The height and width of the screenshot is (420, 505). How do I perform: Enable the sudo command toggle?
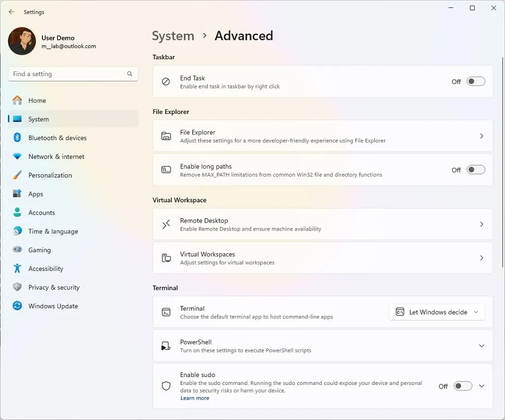[462, 385]
